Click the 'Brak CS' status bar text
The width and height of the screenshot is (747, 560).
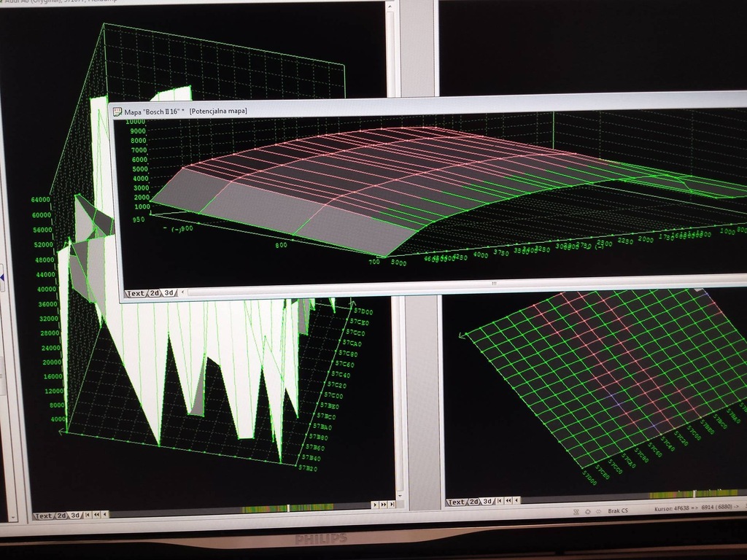pos(618,510)
